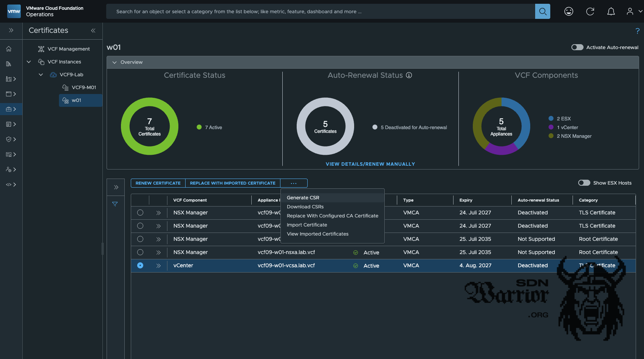The height and width of the screenshot is (359, 644).
Task: Click the filter funnel icon
Action: [115, 204]
